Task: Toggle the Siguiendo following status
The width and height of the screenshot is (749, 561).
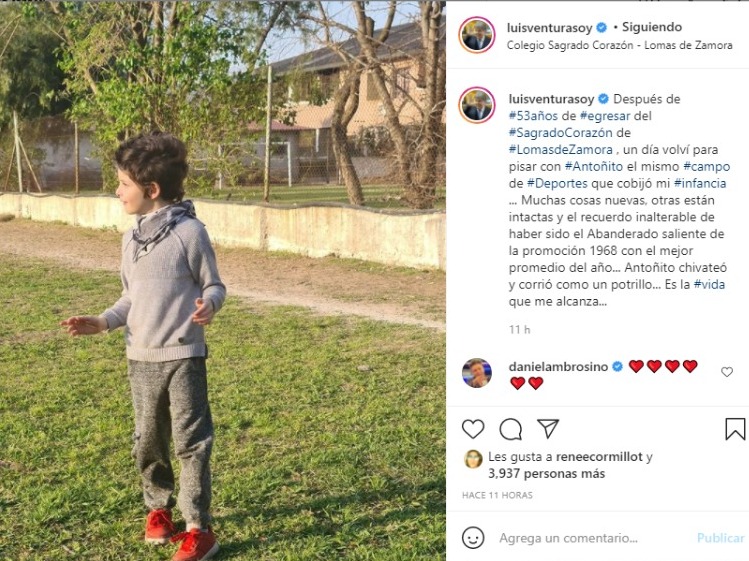Action: click(x=652, y=27)
